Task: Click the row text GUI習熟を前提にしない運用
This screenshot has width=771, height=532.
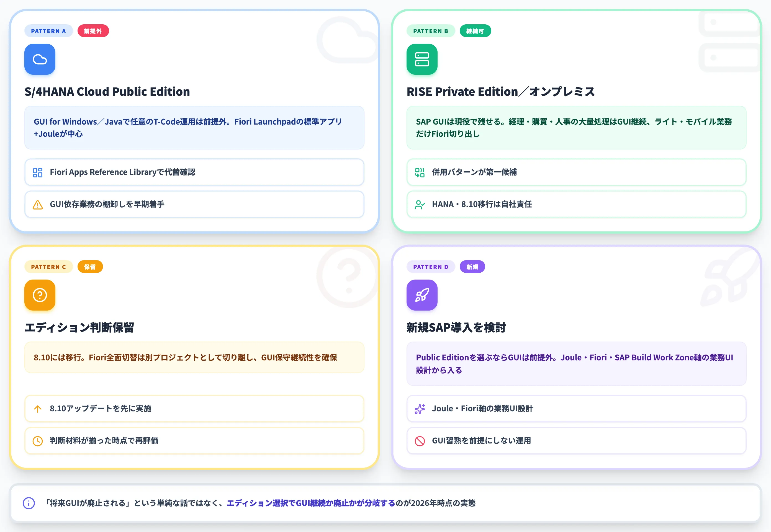Action: click(481, 441)
